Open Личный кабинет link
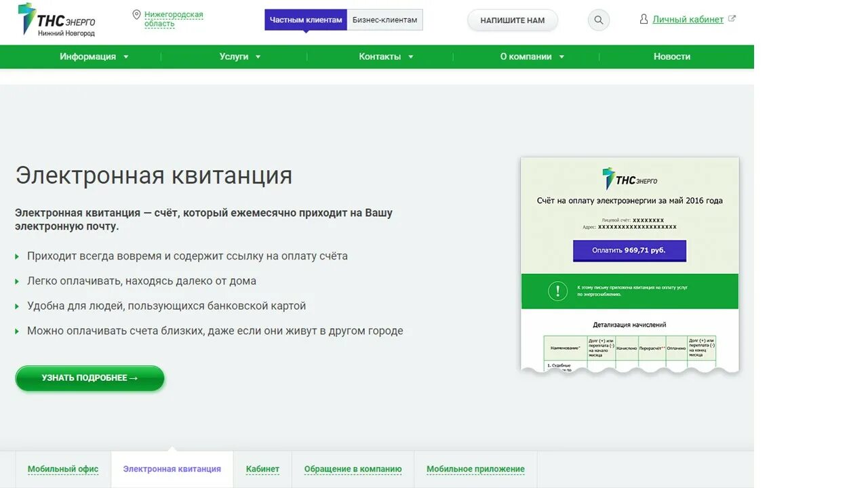Image resolution: width=868 pixels, height=488 pixels. [688, 20]
